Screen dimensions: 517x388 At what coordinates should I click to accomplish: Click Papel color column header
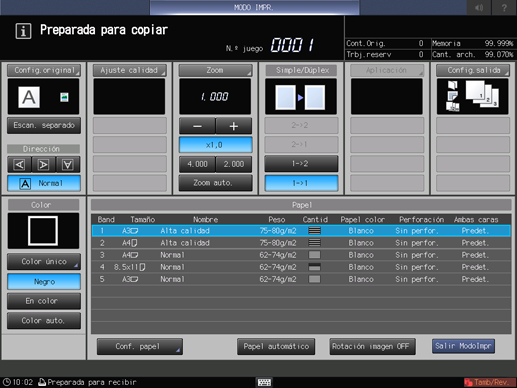pos(363,220)
